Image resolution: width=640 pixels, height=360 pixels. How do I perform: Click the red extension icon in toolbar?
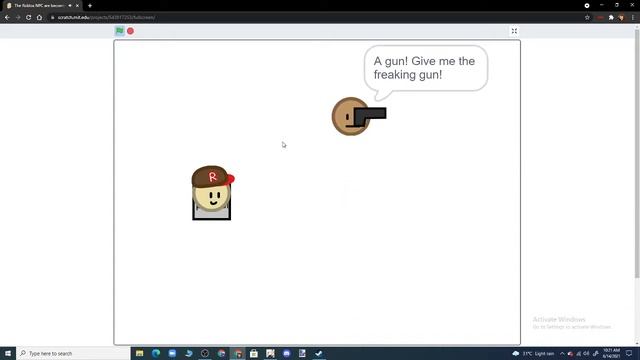[600, 18]
